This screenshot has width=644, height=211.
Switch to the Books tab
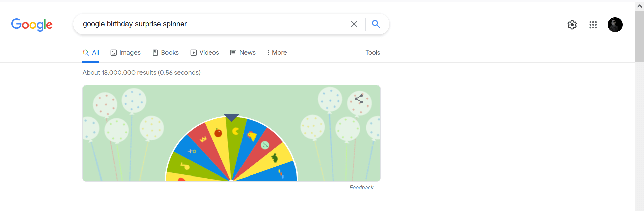[x=166, y=53]
